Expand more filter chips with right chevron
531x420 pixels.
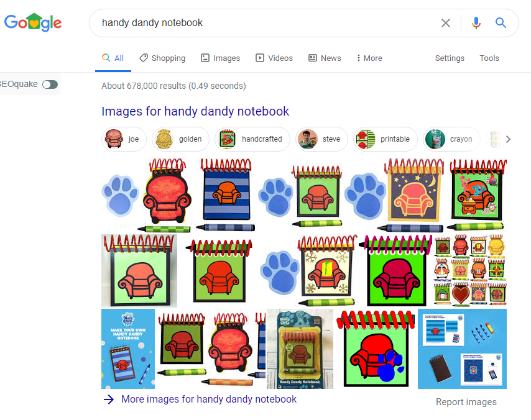click(x=508, y=139)
